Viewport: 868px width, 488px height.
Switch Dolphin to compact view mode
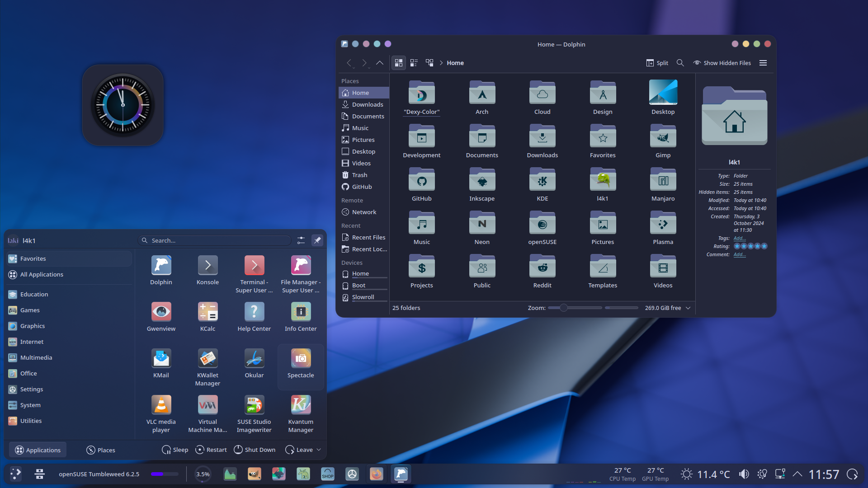414,63
